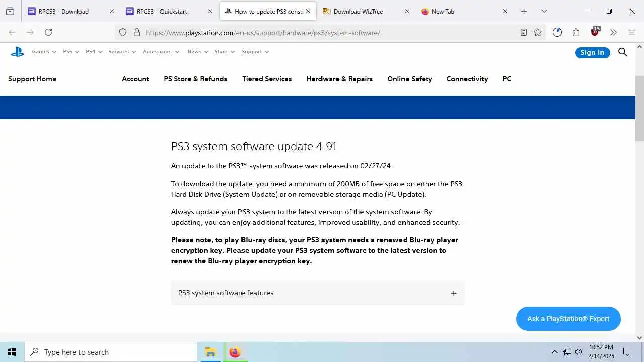644x362 pixels.
Task: Switch to the Download WizTree tab
Action: coord(358,11)
